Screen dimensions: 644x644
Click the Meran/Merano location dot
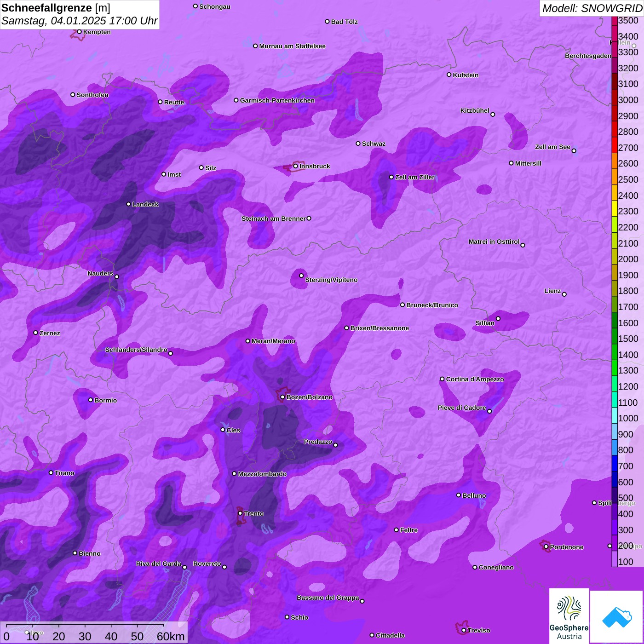tap(248, 341)
